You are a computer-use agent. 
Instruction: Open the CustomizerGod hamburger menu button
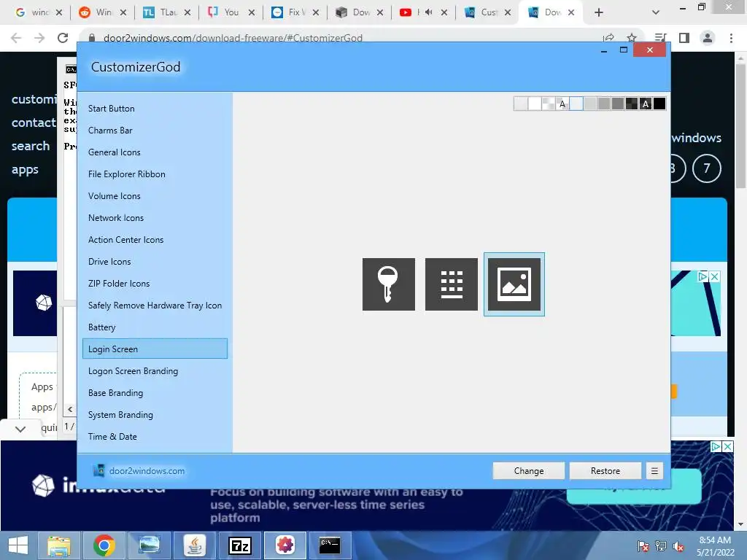654,470
